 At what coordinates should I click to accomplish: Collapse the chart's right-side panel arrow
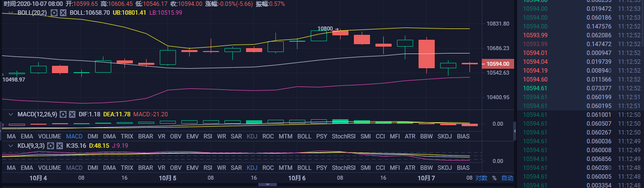[515, 131]
